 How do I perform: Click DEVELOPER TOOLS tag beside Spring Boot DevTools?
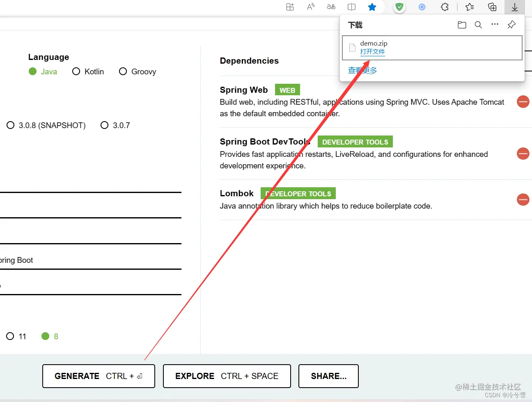click(x=355, y=142)
